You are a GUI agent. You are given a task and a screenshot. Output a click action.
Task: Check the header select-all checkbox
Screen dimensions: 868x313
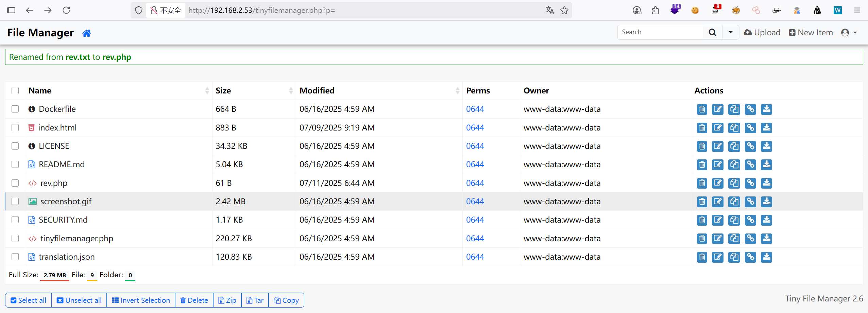pos(15,91)
